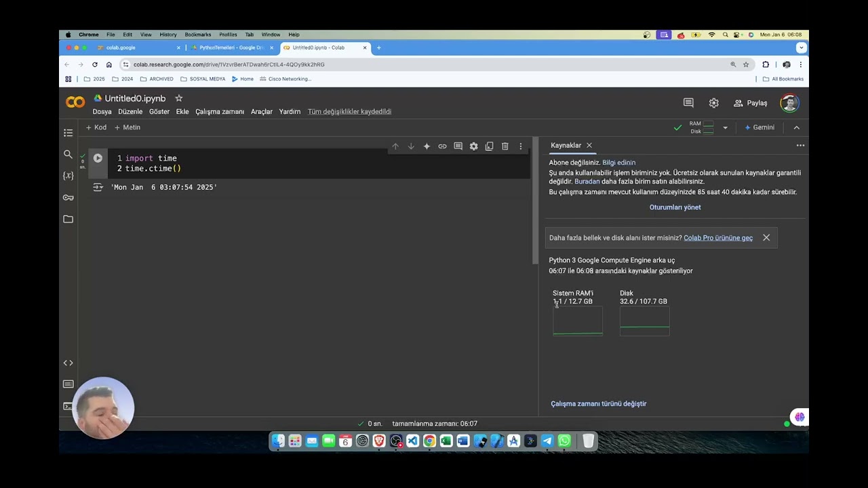The height and width of the screenshot is (488, 868).
Task: Collapse the Colab header with the chevron
Action: click(796, 127)
